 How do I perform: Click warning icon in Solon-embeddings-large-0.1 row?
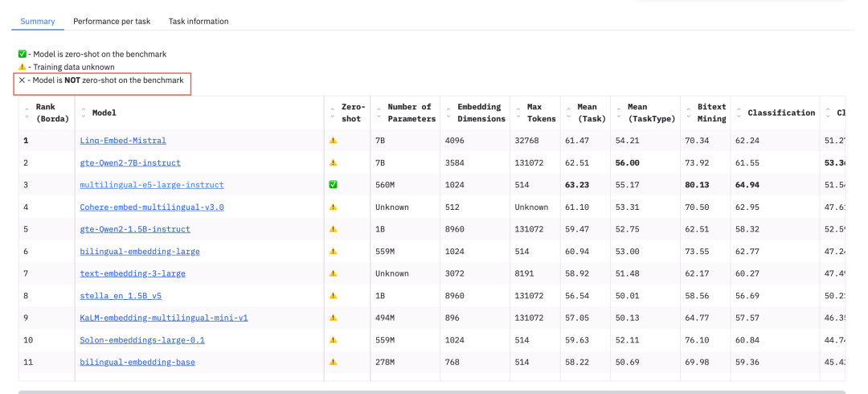click(333, 340)
